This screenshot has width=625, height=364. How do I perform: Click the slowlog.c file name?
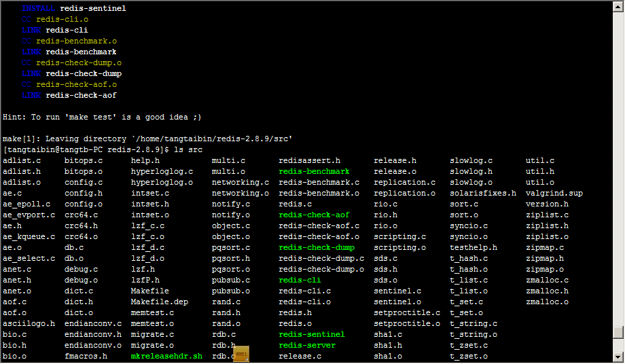(471, 160)
